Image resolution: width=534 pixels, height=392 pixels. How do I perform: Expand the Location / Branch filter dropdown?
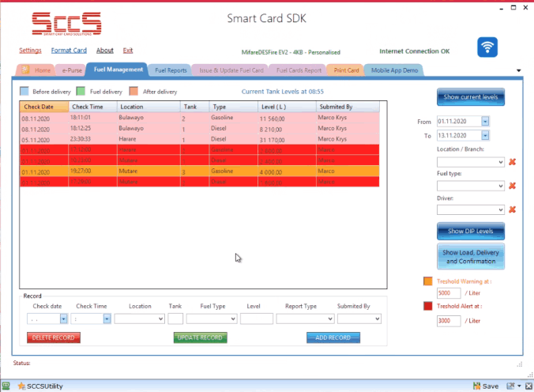(x=499, y=162)
